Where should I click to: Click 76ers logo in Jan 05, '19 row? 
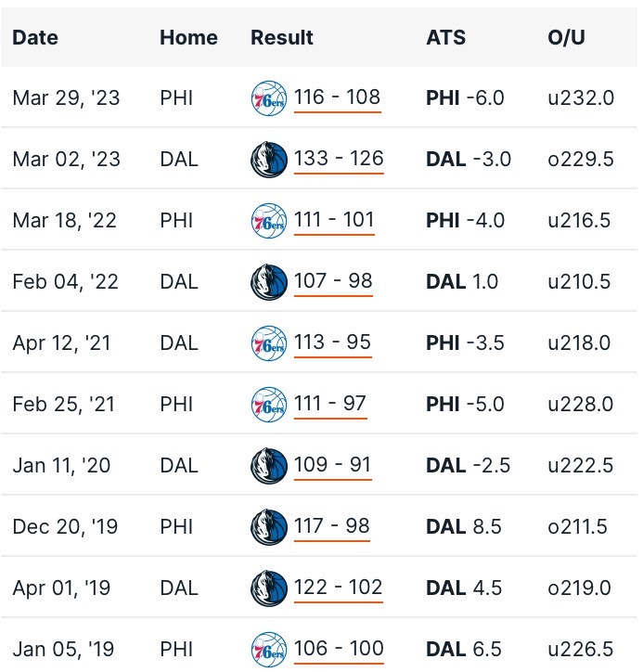268,650
